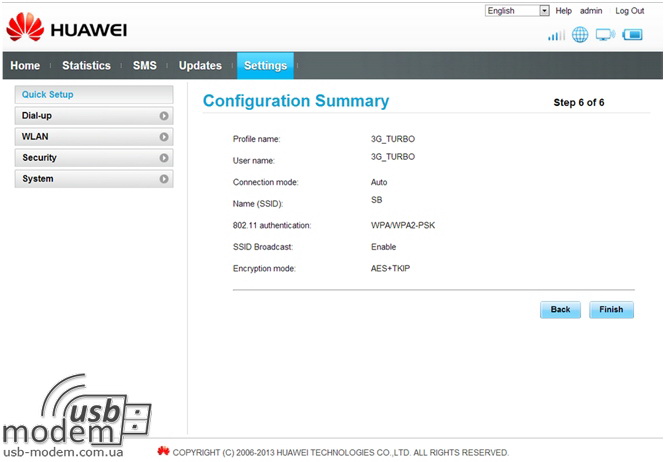
Task: Go to the Home tab
Action: tap(25, 66)
